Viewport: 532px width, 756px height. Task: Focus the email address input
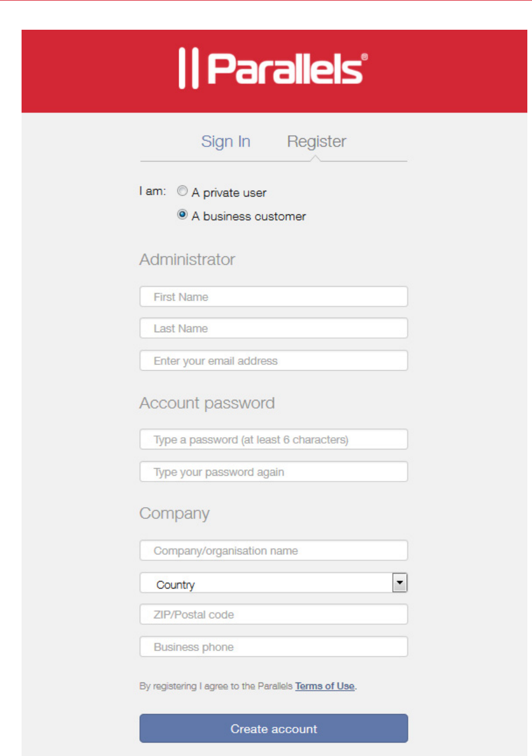[273, 361]
